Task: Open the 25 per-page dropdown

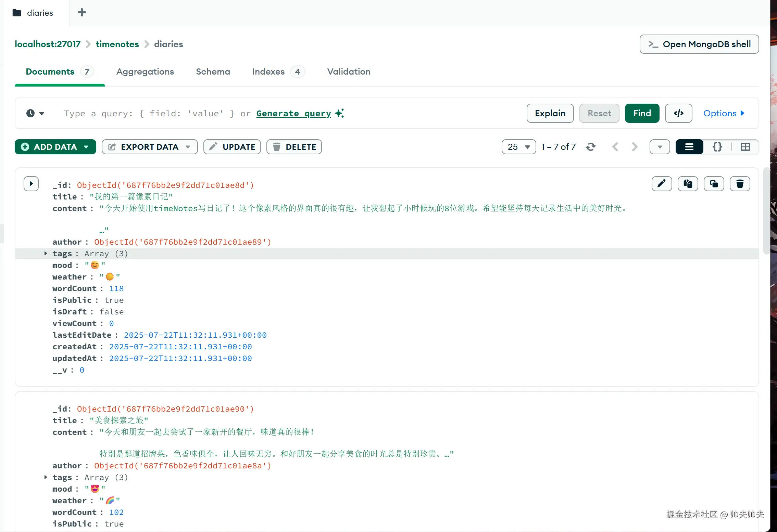Action: [x=518, y=147]
